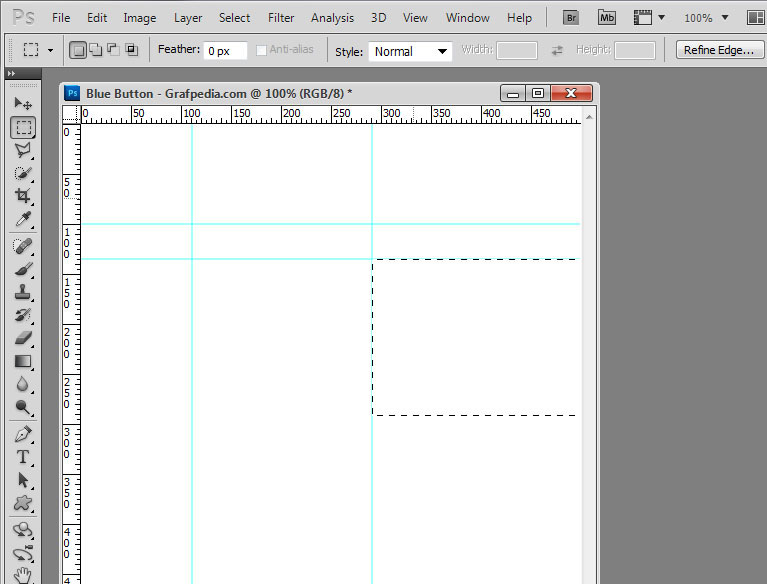Open the Style dropdown
Image resolution: width=767 pixels, height=584 pixels.
(x=410, y=51)
